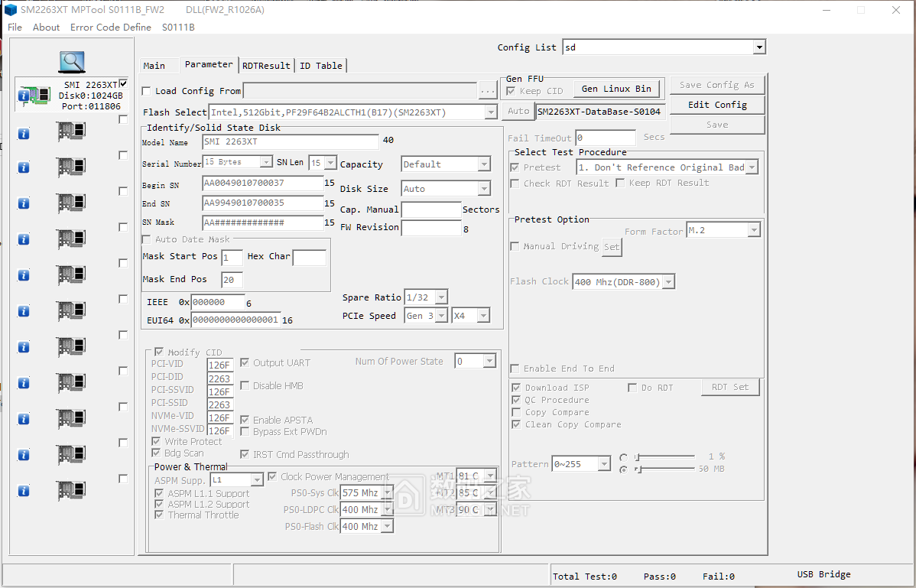Click the 50 MB slider track
This screenshot has height=588, width=916.
tap(665, 469)
